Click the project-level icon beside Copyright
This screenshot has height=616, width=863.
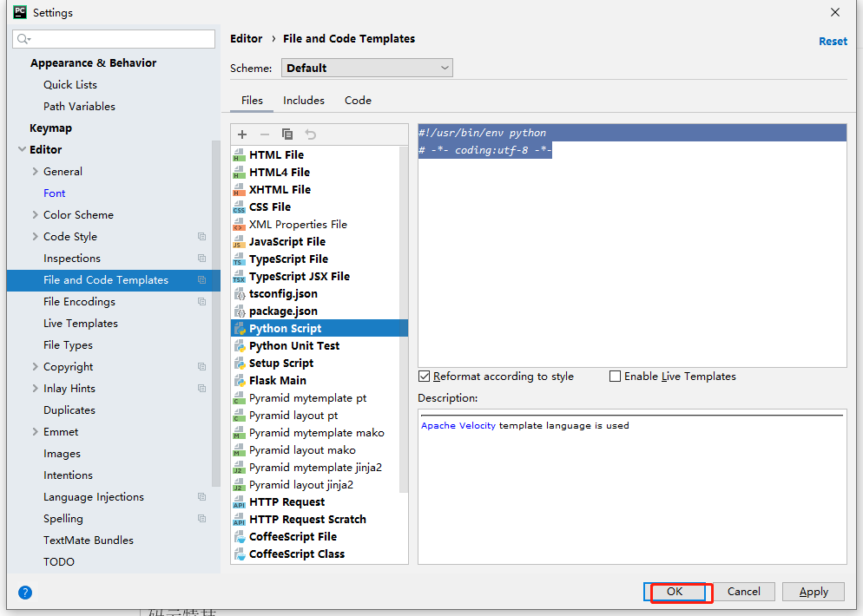(202, 367)
